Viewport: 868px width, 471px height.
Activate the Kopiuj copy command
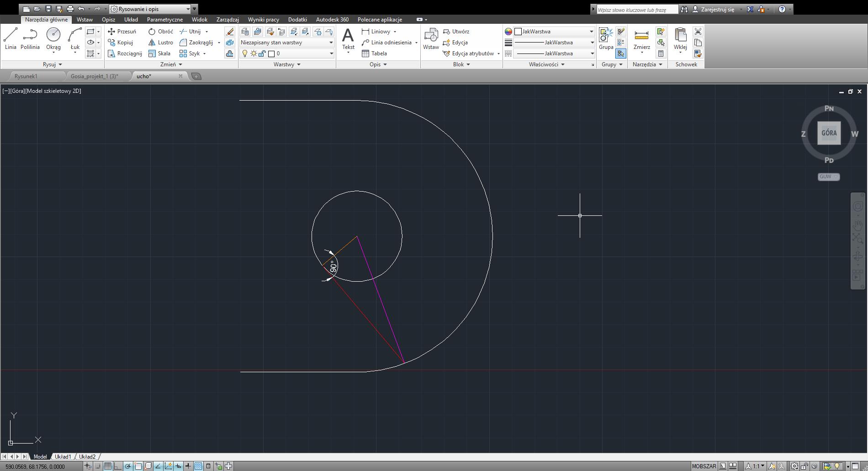tap(121, 43)
